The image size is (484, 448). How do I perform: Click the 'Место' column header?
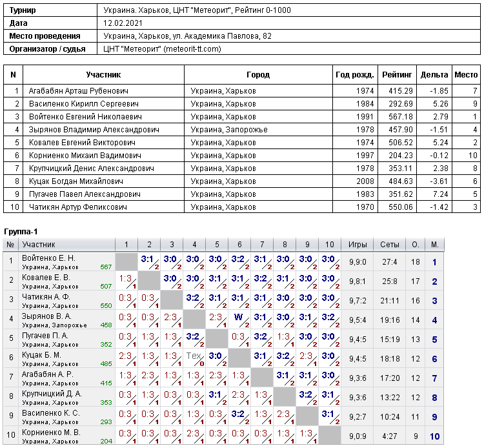tap(466, 75)
